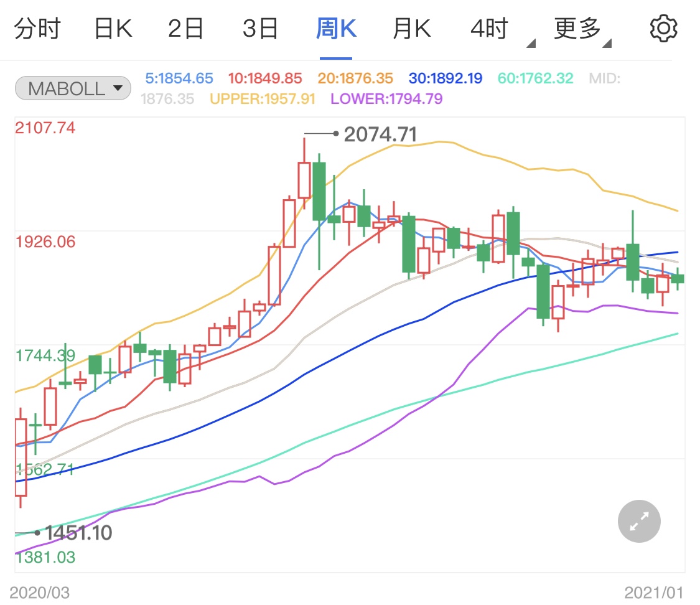Open the MABOLL indicator dropdown
The width and height of the screenshot is (700, 605).
click(x=72, y=88)
